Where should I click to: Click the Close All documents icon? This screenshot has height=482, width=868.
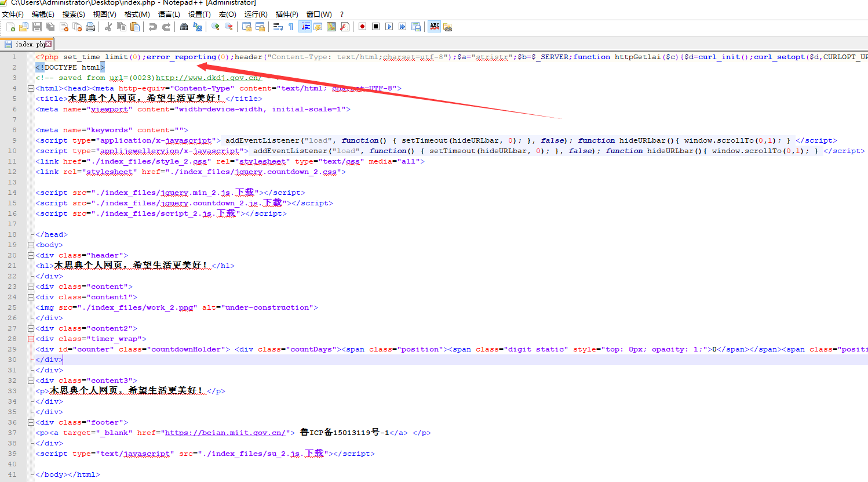pyautogui.click(x=77, y=27)
